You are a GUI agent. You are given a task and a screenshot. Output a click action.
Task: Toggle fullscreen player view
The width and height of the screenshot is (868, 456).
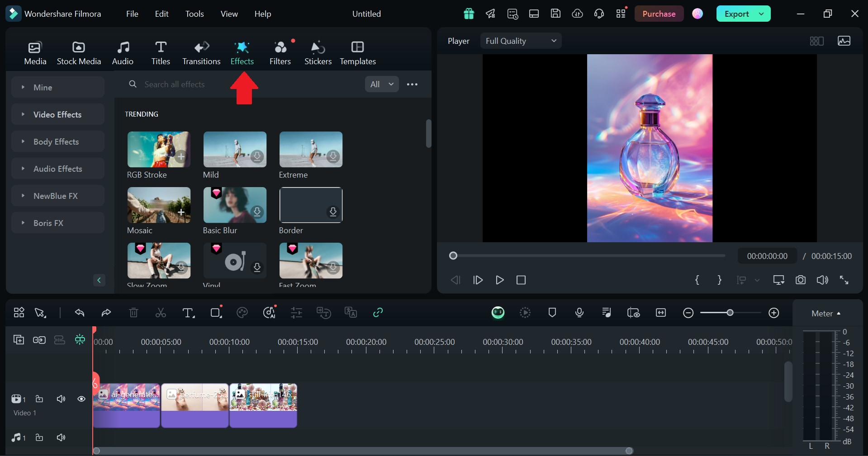click(x=844, y=280)
